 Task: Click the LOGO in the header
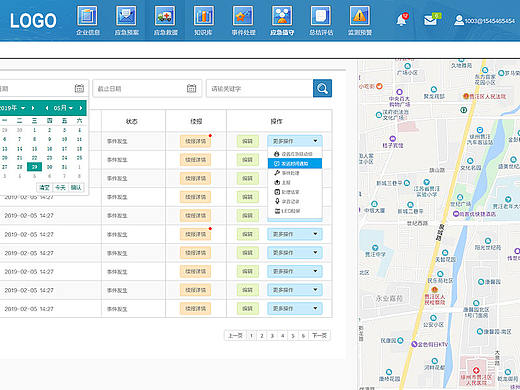point(33,21)
